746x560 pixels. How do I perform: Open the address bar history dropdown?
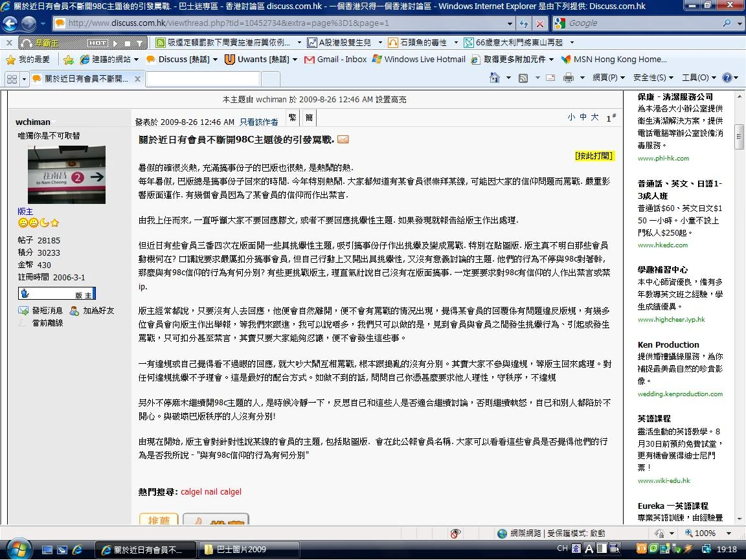510,23
